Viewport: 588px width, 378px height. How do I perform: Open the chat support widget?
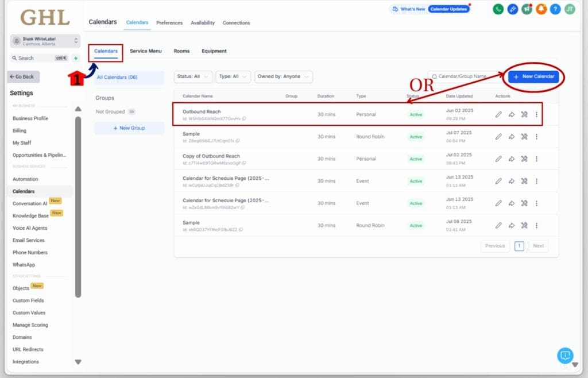[x=565, y=355]
